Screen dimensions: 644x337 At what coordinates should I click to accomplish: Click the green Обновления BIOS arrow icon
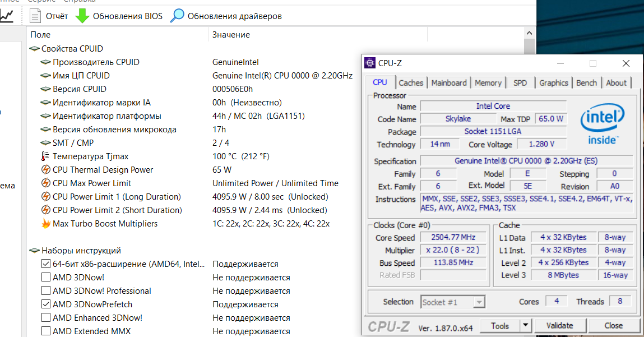82,16
